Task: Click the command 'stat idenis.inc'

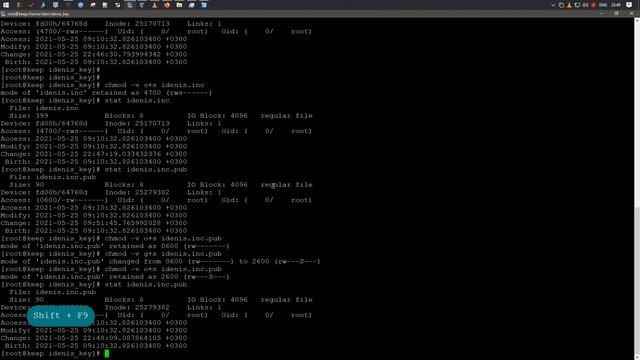Action: point(137,100)
